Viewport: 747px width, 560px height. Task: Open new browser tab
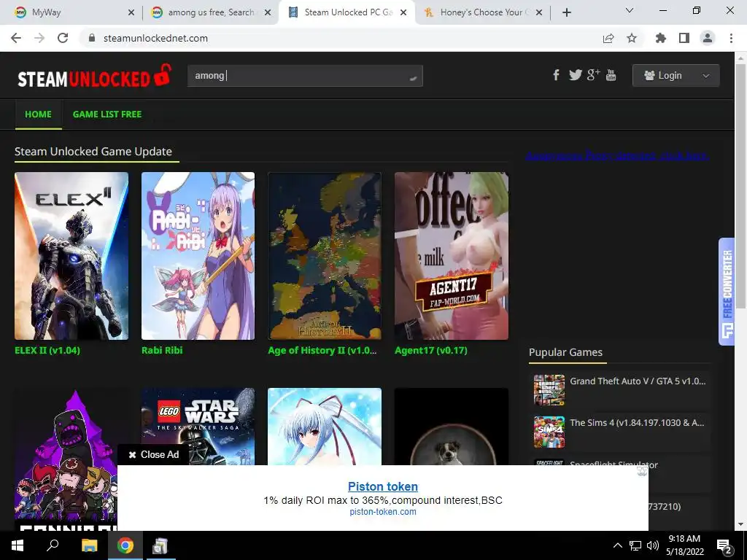click(x=566, y=12)
